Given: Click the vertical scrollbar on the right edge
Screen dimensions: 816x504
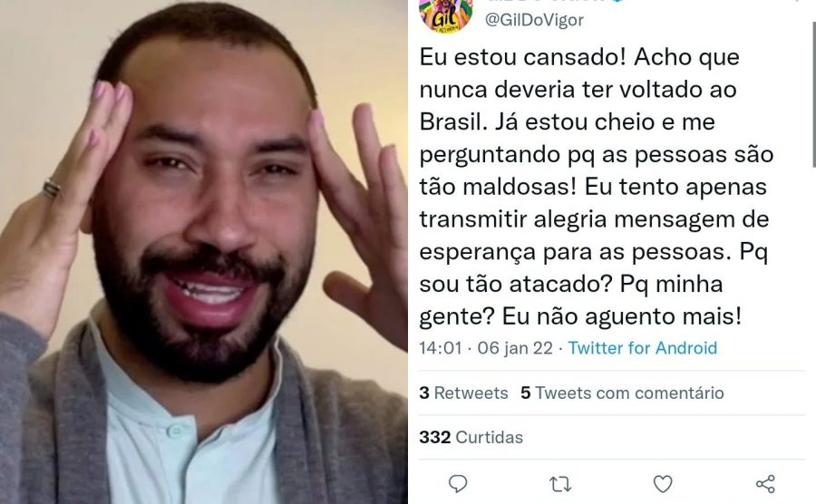Looking at the screenshot, I should coord(813,93).
